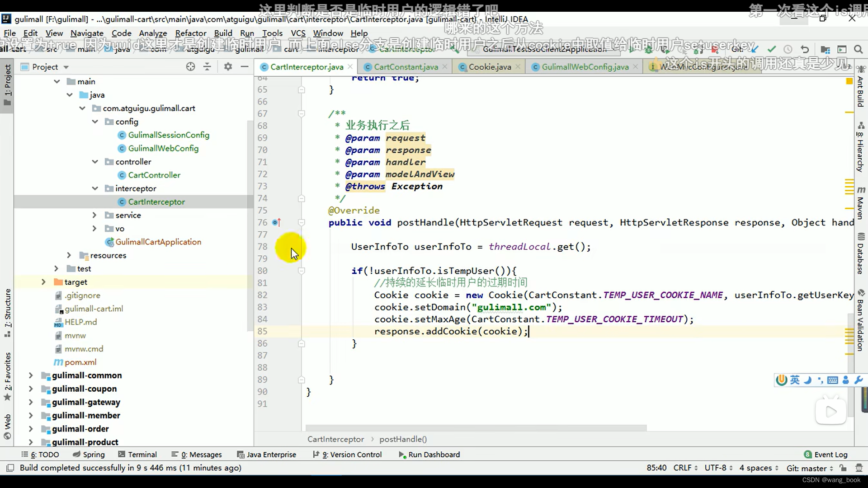Open the Database side panel
The height and width of the screenshot is (488, 868).
pos(860,253)
